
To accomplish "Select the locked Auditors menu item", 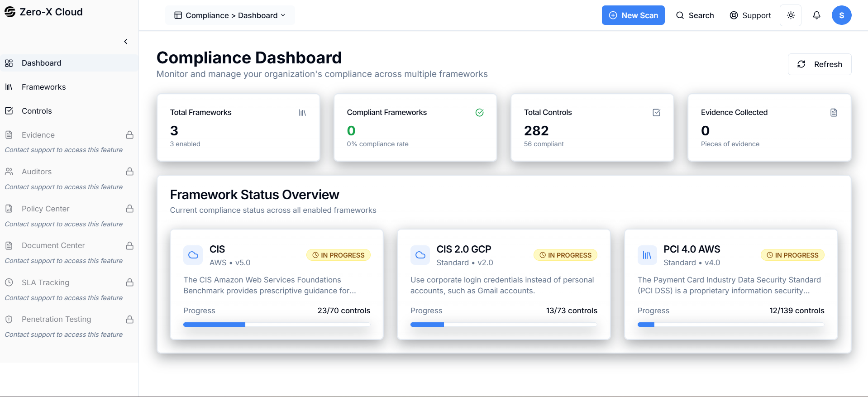I will (69, 172).
